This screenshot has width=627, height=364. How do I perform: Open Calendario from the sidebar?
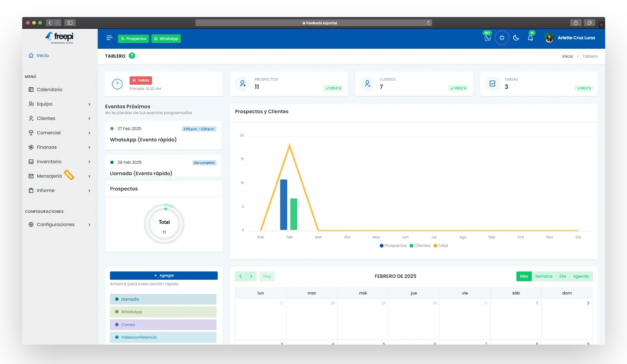[49, 89]
